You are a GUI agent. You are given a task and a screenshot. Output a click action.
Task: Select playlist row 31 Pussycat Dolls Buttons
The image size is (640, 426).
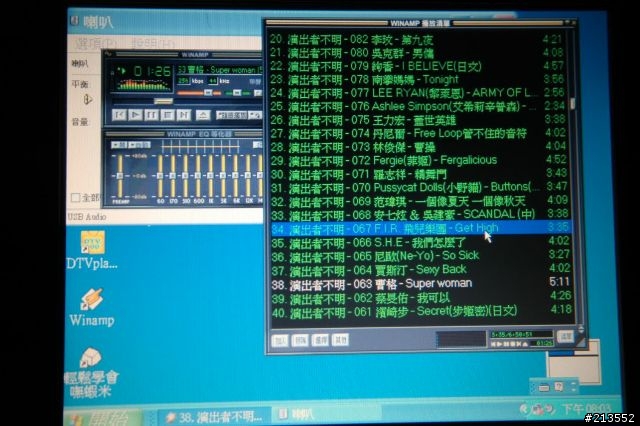[418, 187]
